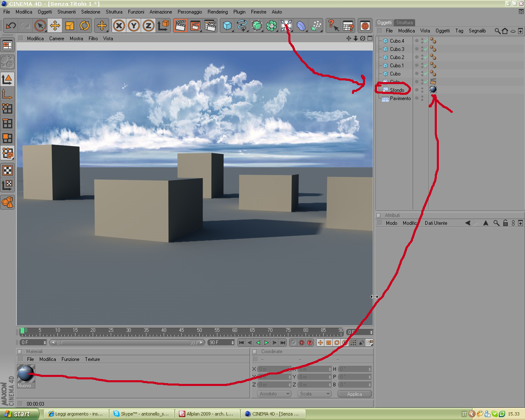Open the Rendering menu
The width and height of the screenshot is (525, 420).
coord(218,12)
